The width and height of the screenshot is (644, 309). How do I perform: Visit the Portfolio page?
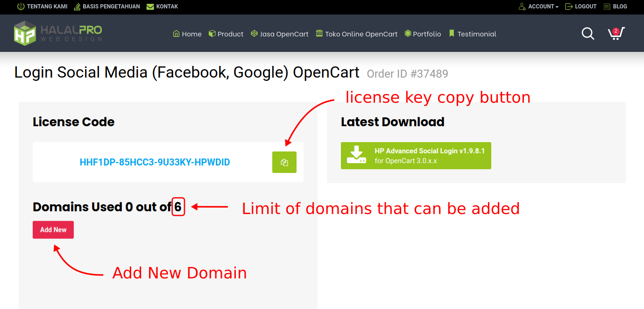coord(423,34)
